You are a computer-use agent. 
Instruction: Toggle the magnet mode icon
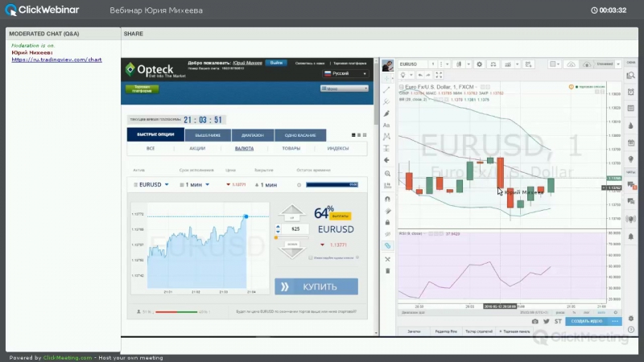[x=387, y=199]
